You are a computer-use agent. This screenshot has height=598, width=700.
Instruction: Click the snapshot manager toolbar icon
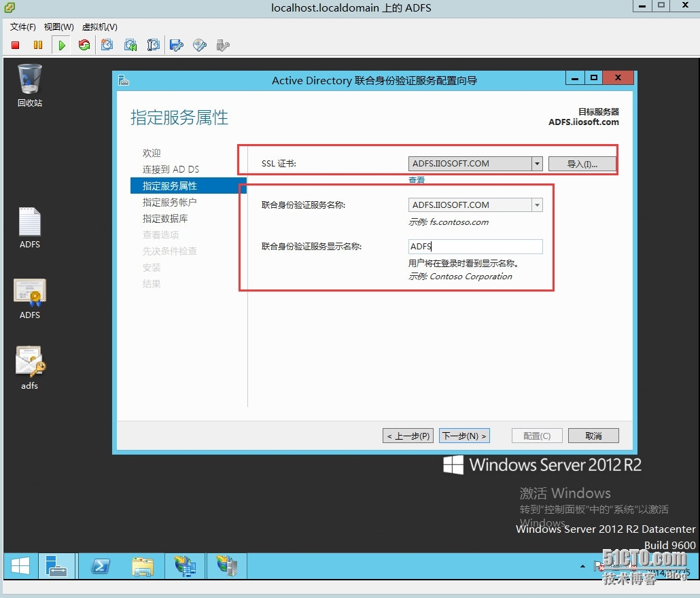pos(153,45)
